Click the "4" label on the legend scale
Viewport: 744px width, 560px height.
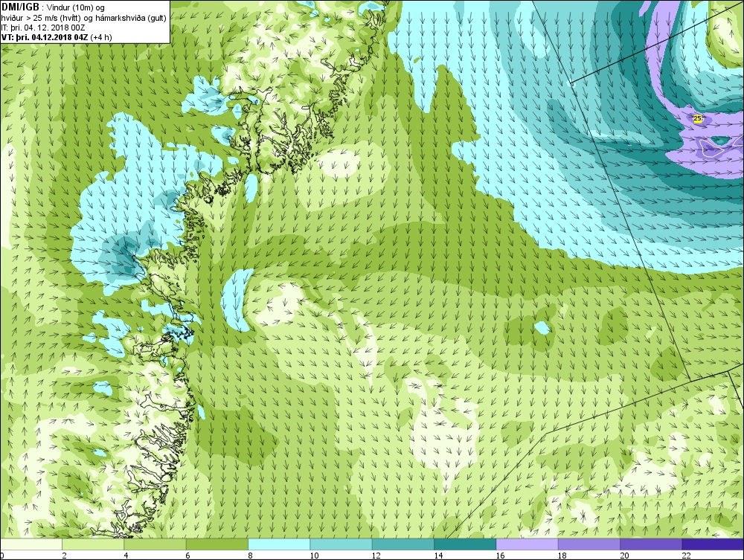pos(126,556)
